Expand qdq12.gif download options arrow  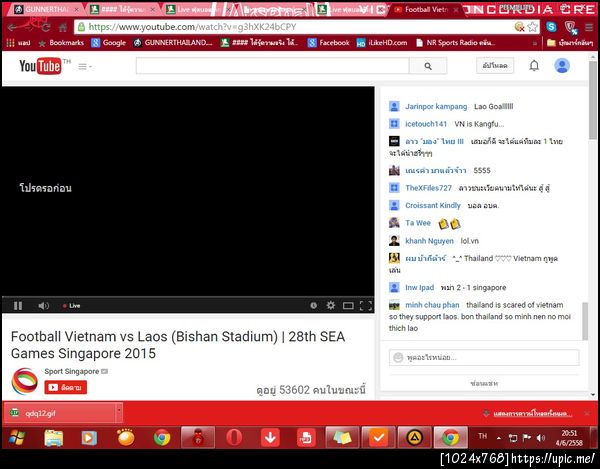(119, 413)
